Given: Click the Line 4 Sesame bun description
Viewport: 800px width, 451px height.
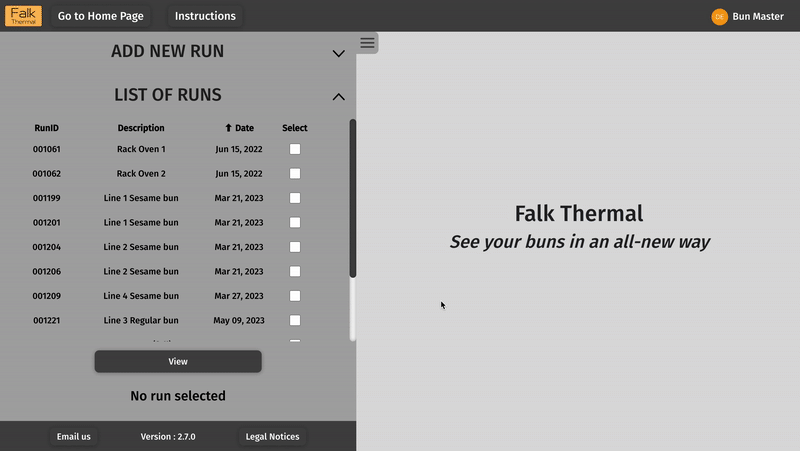Looking at the screenshot, I should 141,296.
